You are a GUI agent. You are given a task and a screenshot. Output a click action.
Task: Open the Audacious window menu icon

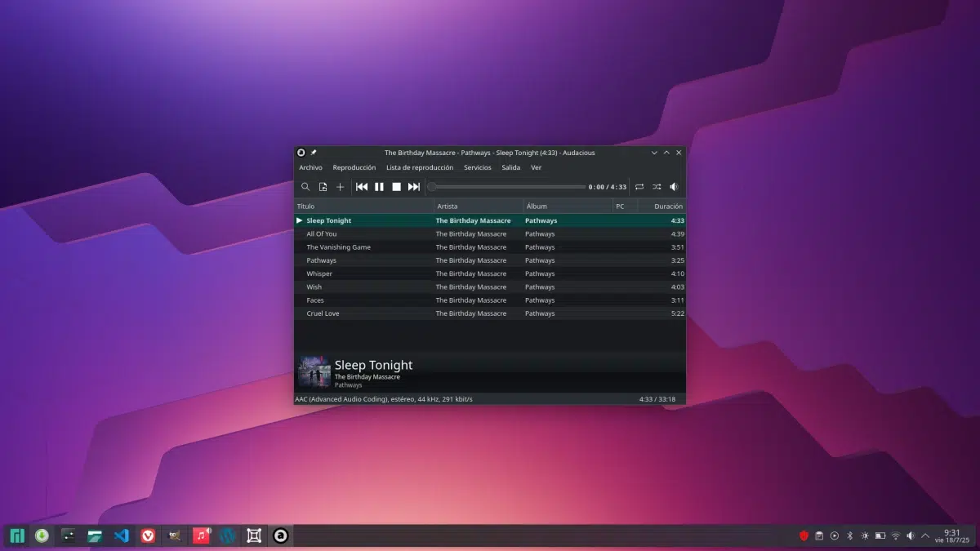point(301,153)
